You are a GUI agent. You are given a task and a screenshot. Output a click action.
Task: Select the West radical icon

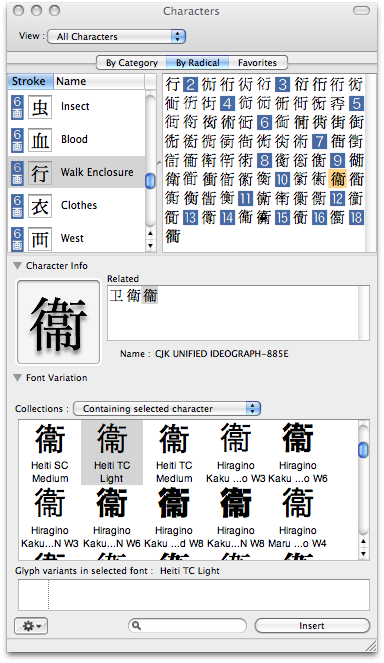click(x=40, y=239)
